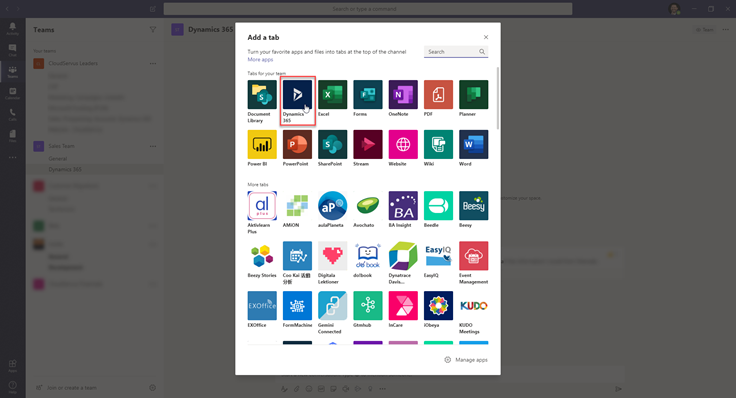
Task: Choose the Stream app icon
Action: tap(368, 144)
